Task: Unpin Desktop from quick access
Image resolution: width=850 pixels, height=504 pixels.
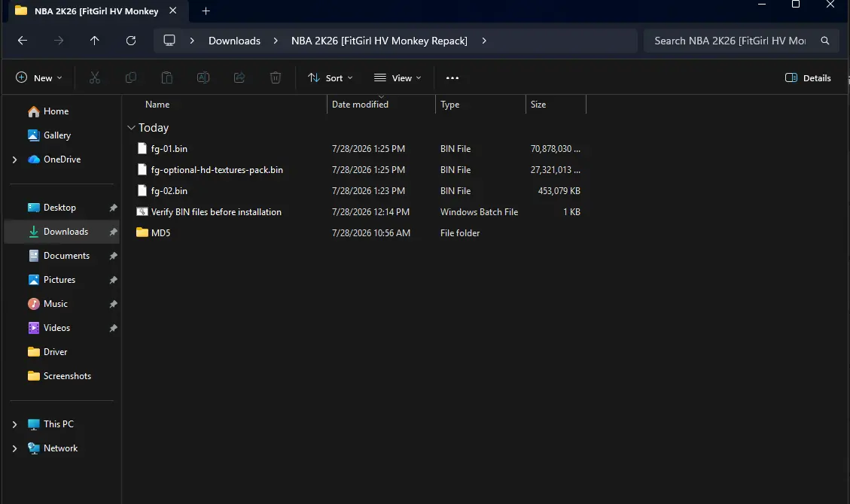Action: click(x=113, y=208)
